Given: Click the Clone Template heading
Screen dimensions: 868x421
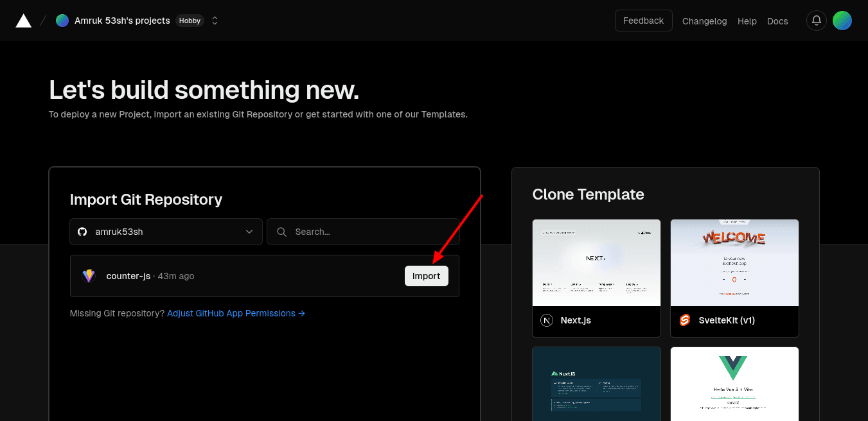Looking at the screenshot, I should (588, 194).
